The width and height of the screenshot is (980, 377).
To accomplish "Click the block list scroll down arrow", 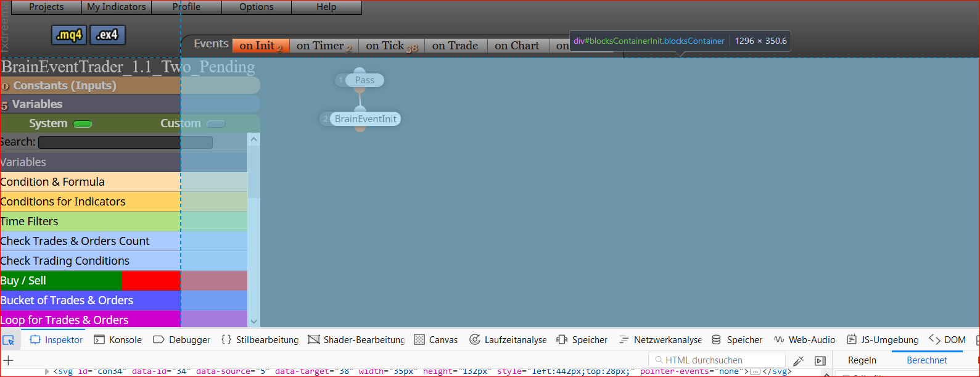I will pyautogui.click(x=253, y=321).
